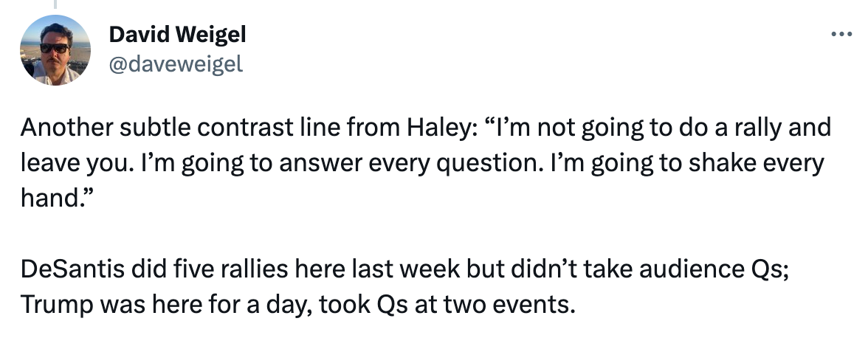Viewport: 868px width, 338px height.
Task: Click the David Weigel display name
Action: pos(177,35)
